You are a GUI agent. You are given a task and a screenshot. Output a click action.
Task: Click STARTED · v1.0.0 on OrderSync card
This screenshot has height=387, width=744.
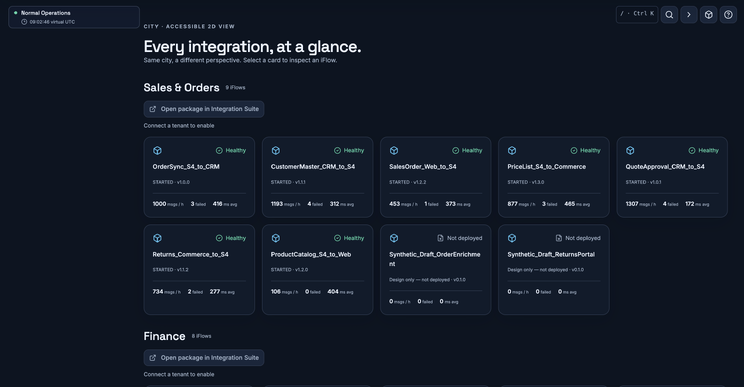171,182
